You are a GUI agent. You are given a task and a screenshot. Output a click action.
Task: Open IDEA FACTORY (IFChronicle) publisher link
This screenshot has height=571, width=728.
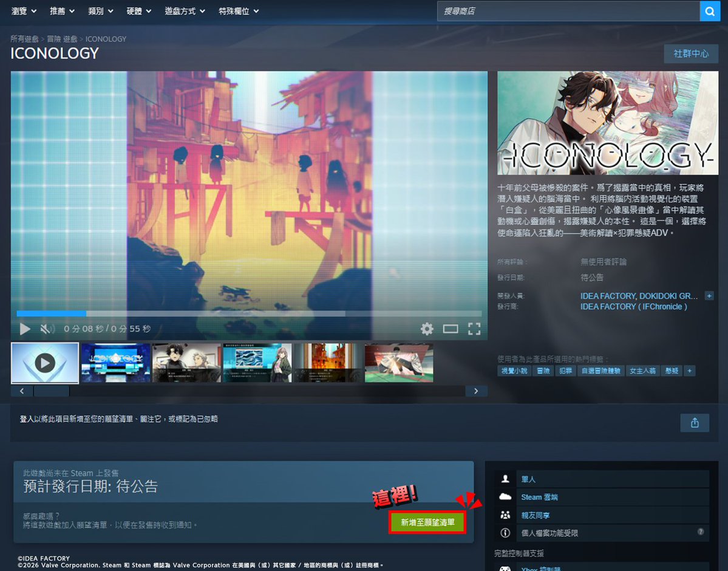pos(634,307)
